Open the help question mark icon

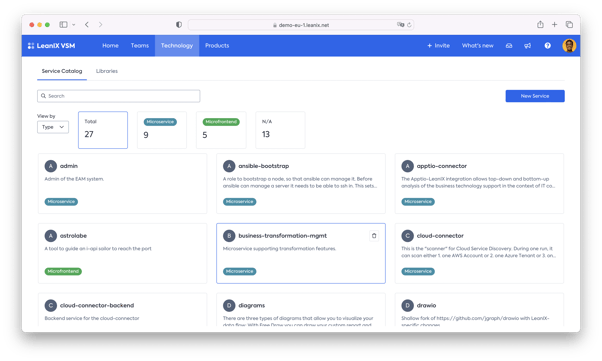point(547,46)
